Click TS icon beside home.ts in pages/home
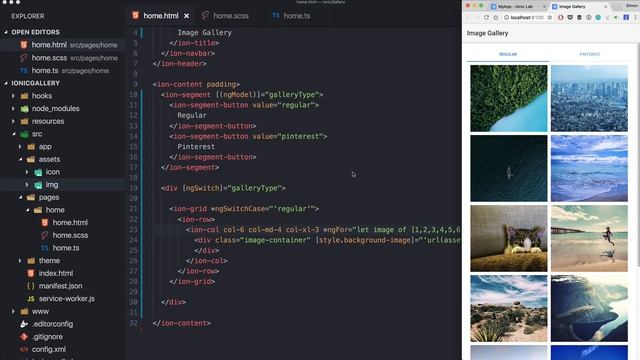The image size is (640, 360). click(x=44, y=248)
